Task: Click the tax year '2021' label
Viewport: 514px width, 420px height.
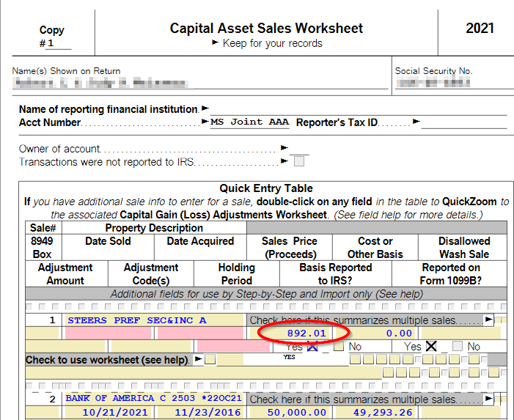Action: coord(480,28)
